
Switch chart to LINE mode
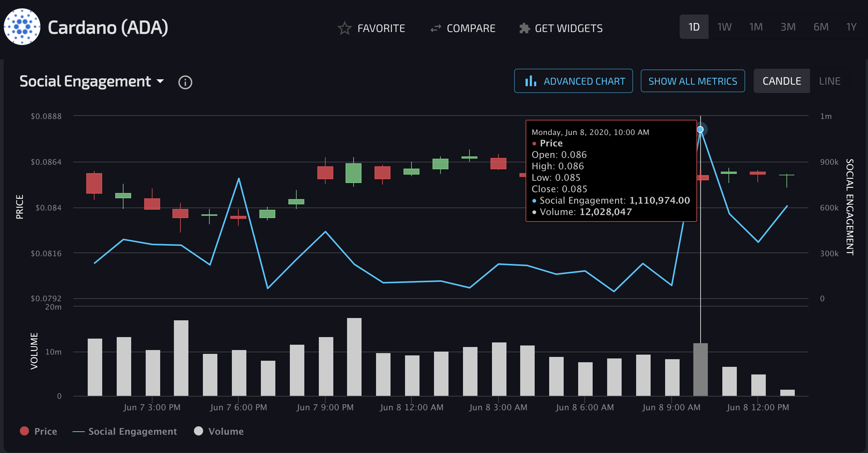click(x=830, y=81)
